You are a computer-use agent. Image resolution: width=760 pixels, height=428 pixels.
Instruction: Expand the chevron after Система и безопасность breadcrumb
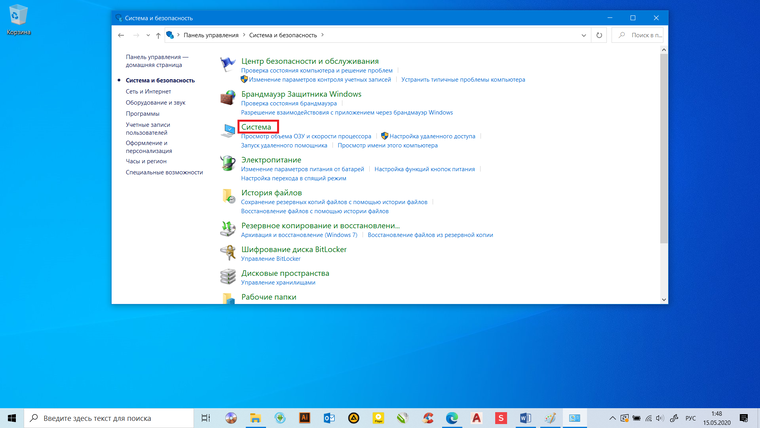pyautogui.click(x=322, y=35)
